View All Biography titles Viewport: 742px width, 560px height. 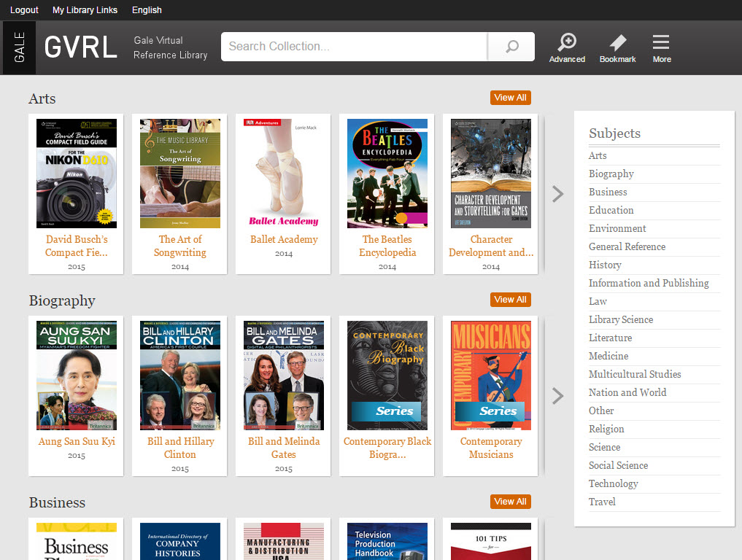pos(510,300)
